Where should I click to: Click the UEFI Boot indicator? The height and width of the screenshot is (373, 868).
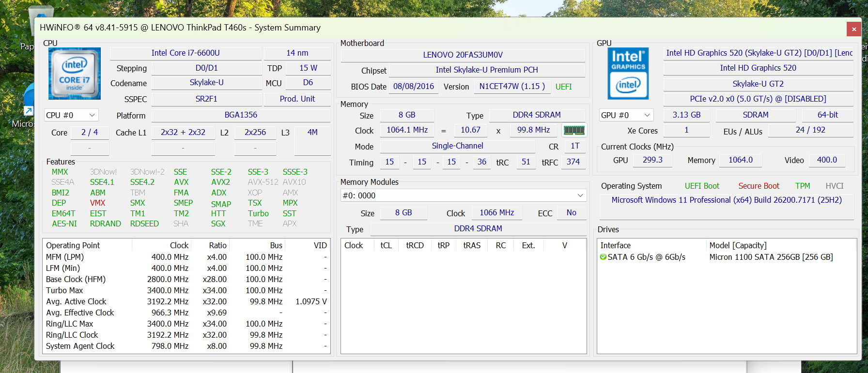pos(702,186)
